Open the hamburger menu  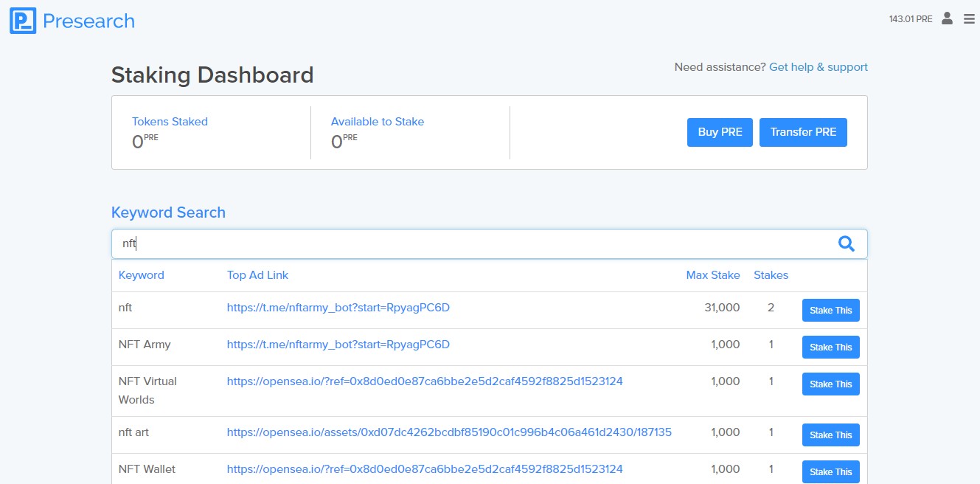(x=969, y=19)
